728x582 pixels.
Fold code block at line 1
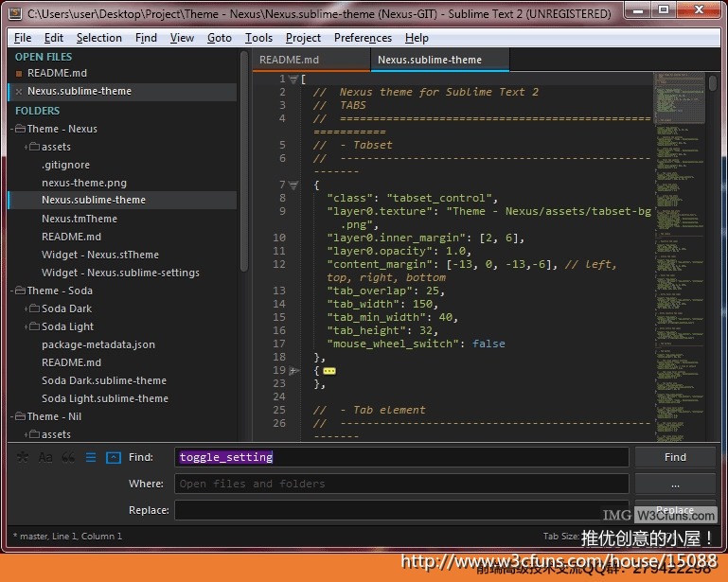pos(293,79)
